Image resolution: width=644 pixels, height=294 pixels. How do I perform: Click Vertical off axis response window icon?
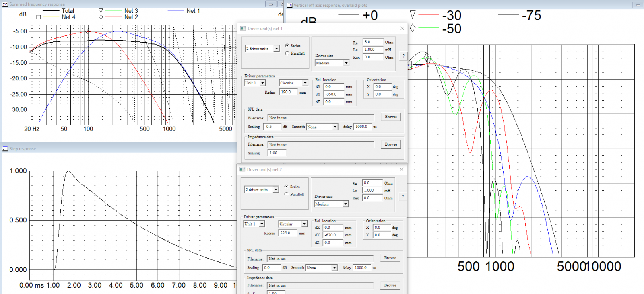click(x=289, y=5)
